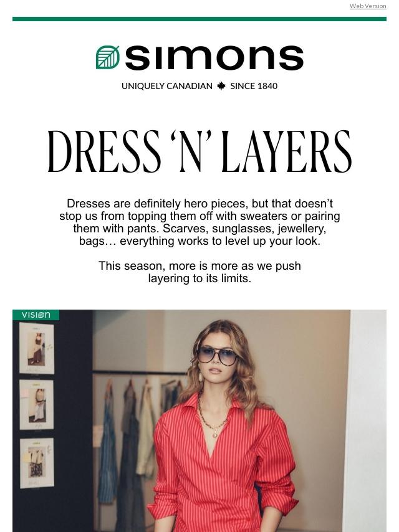
Task: Open the Web Version link
Action: point(368,6)
